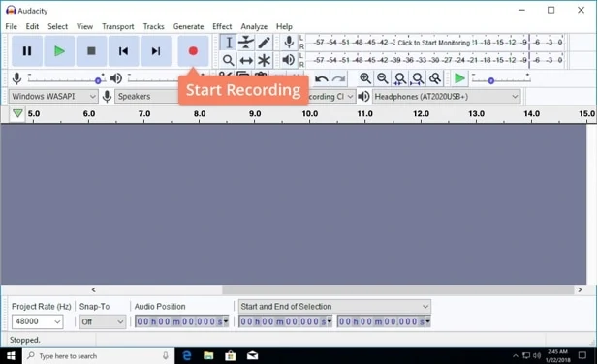The width and height of the screenshot is (598, 364).
Task: Select the Draw (pencil) tool
Action: point(264,43)
